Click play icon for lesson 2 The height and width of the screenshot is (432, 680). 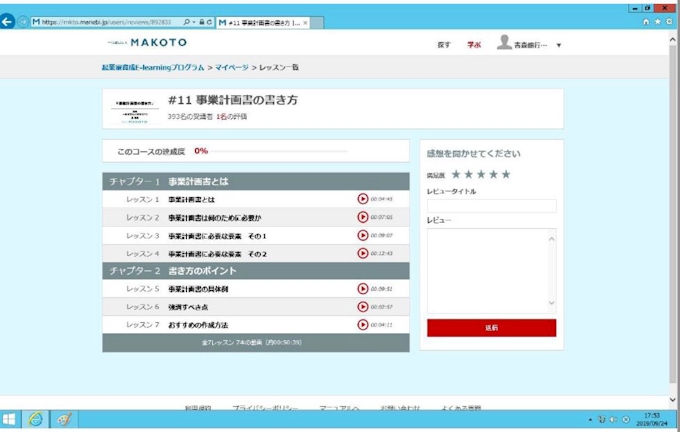pyautogui.click(x=363, y=217)
